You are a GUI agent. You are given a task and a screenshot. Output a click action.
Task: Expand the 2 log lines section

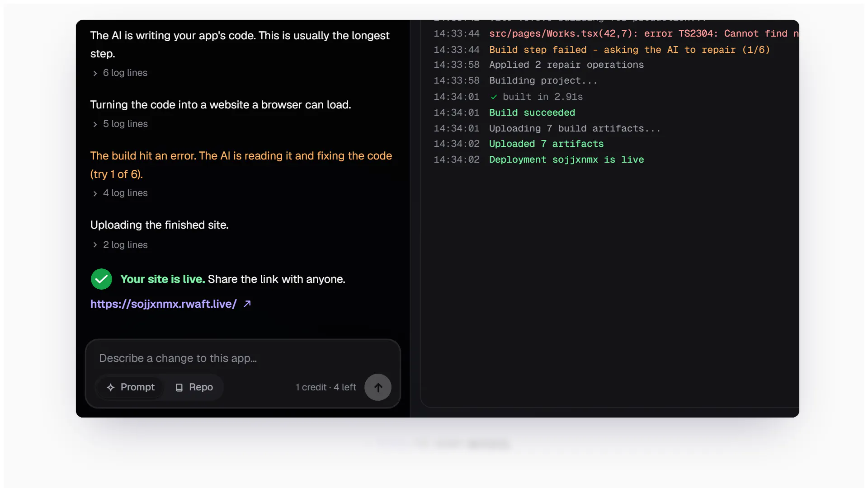pos(120,245)
